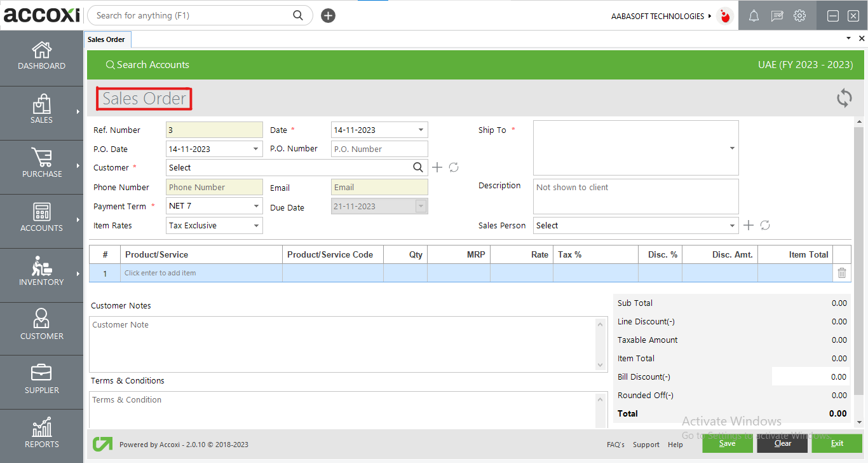Add a new sales person via plus icon
The height and width of the screenshot is (463, 868).
point(749,225)
